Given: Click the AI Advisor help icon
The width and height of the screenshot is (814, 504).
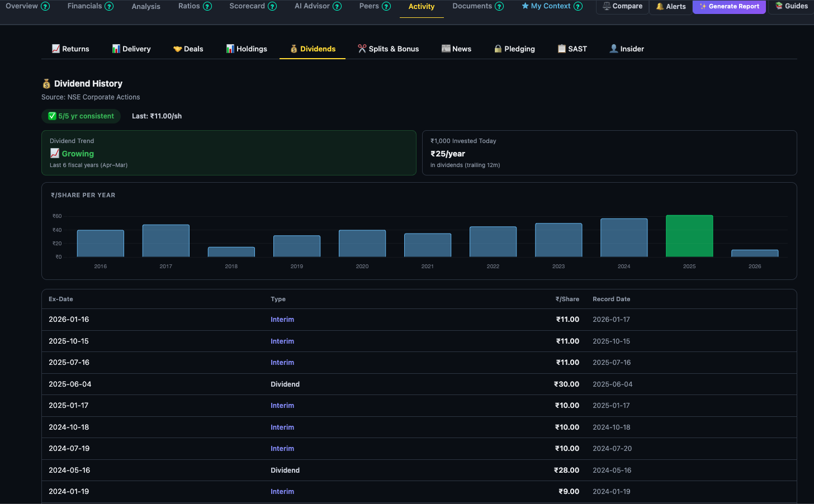Looking at the screenshot, I should 337,6.
